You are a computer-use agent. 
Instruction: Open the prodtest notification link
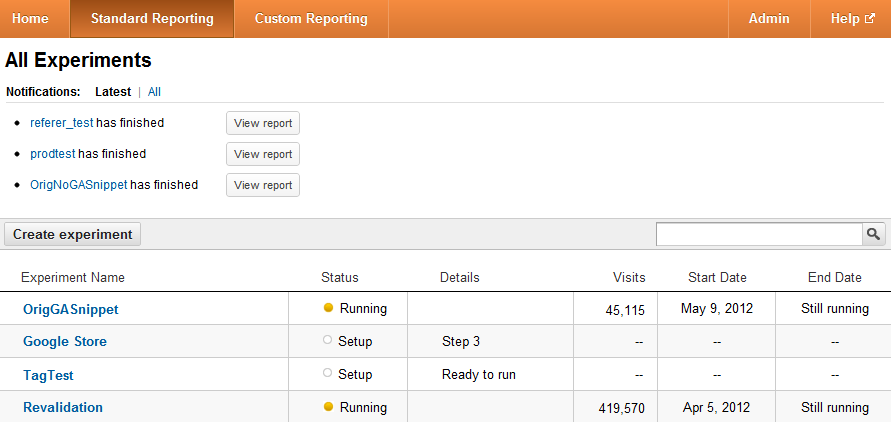tap(53, 154)
